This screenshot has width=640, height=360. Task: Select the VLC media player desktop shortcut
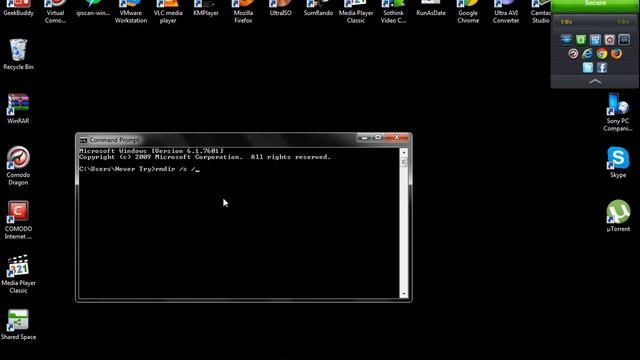click(168, 11)
